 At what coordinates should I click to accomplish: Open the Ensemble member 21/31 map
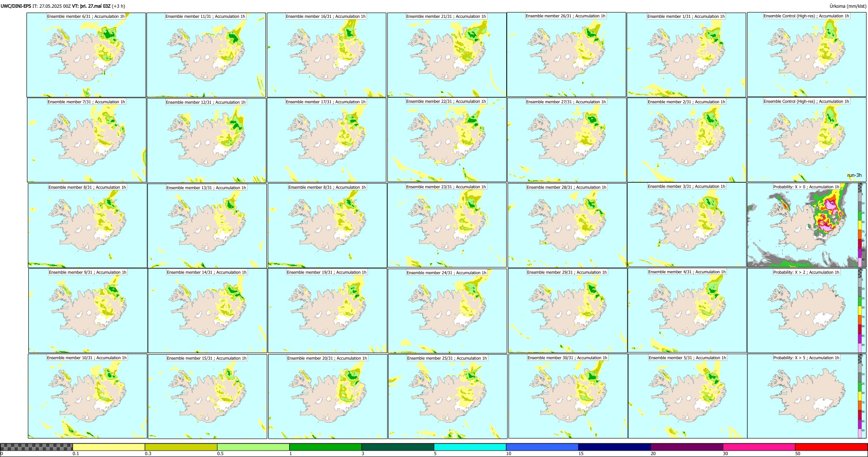[x=447, y=55]
